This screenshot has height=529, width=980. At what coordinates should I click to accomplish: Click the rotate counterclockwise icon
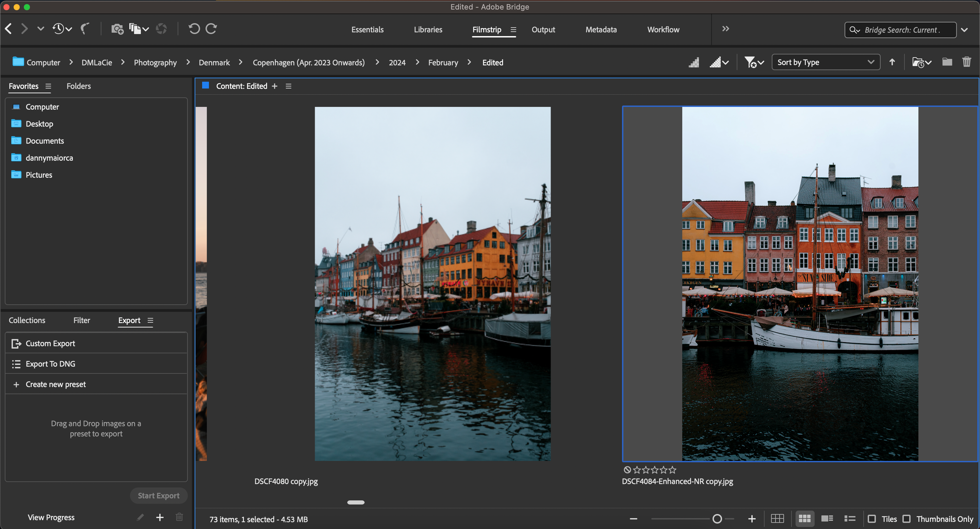[194, 29]
